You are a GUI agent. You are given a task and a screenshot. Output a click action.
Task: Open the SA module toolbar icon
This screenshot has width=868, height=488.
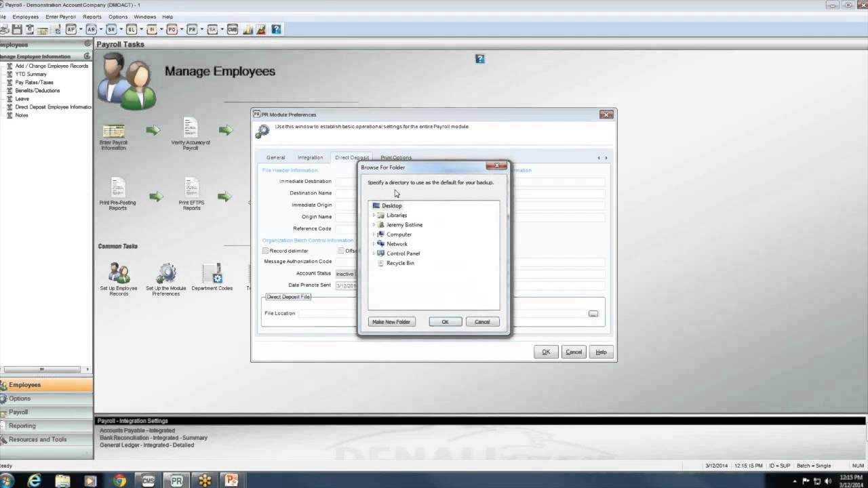coord(212,29)
